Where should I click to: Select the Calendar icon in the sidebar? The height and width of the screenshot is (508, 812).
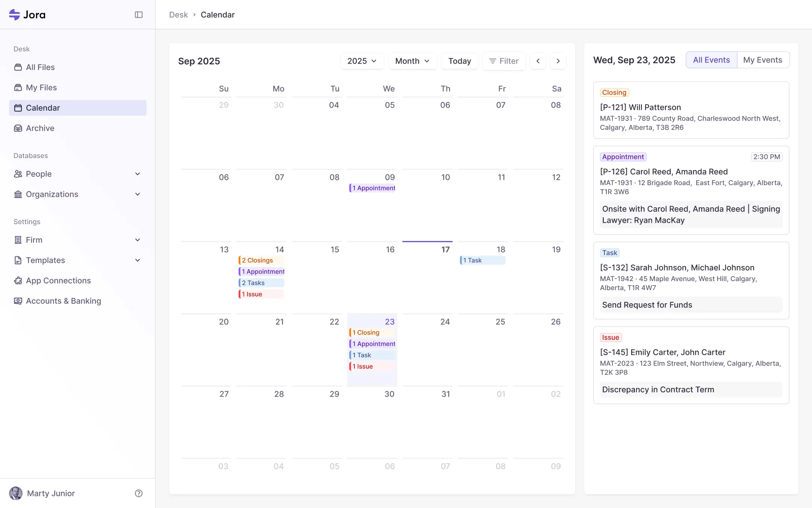pyautogui.click(x=18, y=108)
